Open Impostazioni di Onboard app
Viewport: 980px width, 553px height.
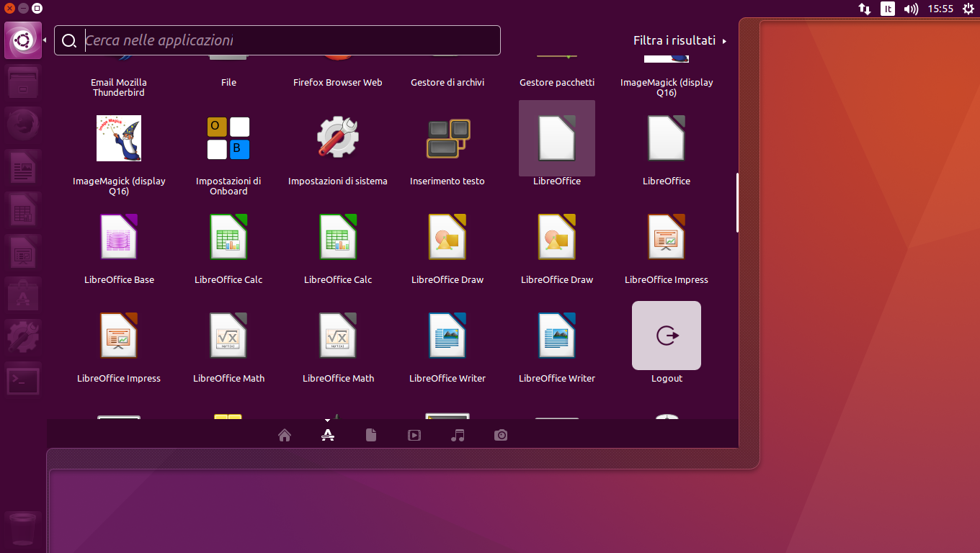click(x=228, y=138)
